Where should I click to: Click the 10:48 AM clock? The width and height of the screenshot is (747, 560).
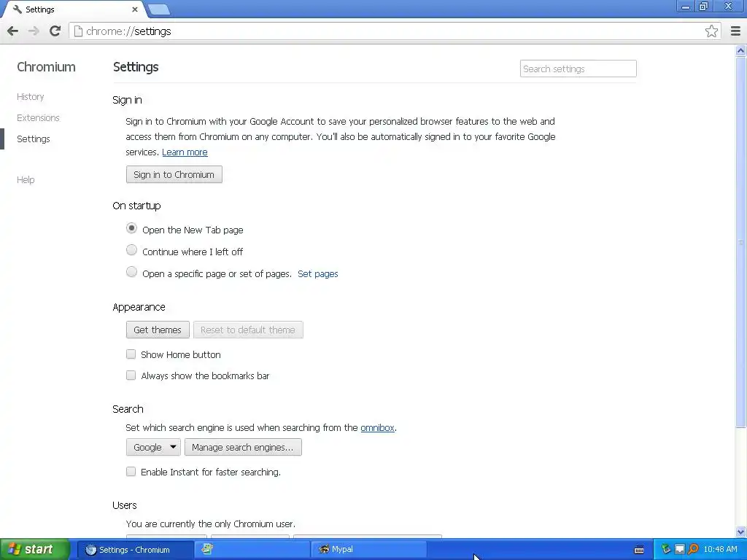720,550
